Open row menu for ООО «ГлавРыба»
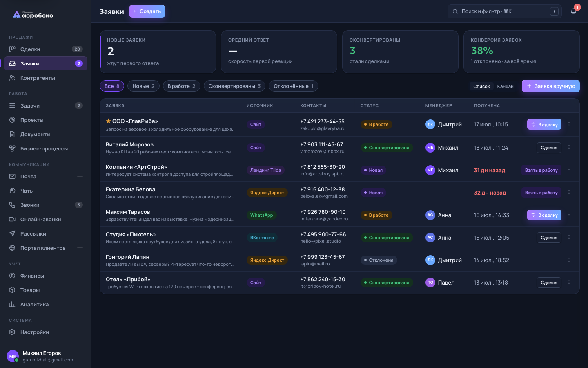588x368 pixels. [x=569, y=124]
